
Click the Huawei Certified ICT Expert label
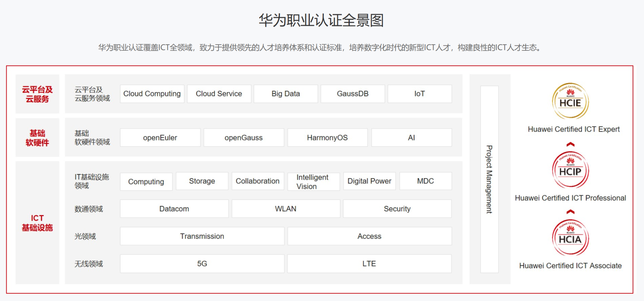(574, 129)
